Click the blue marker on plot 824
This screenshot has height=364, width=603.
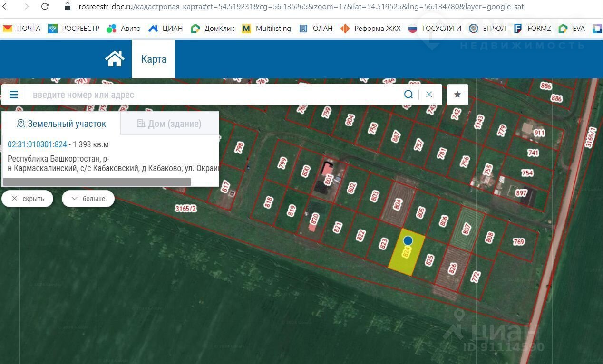click(408, 241)
